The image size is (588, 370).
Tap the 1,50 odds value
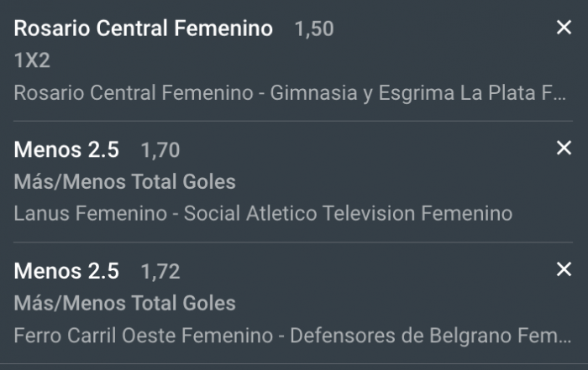coord(313,29)
